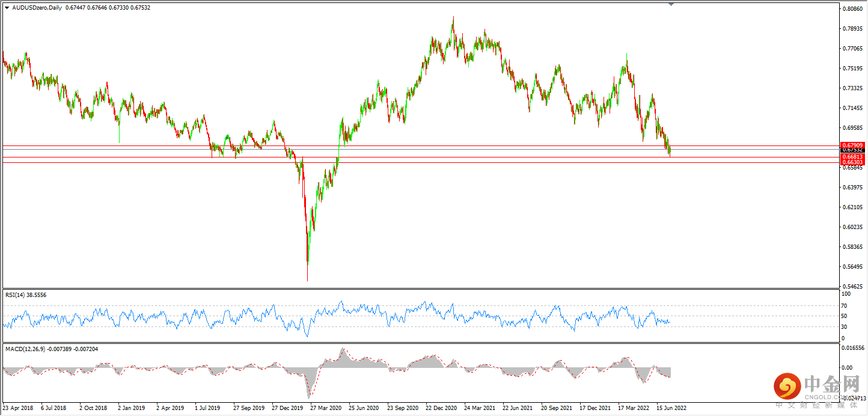Click the 23 Apr 2018 date label
This screenshot has height=416, width=868.
pos(19,408)
